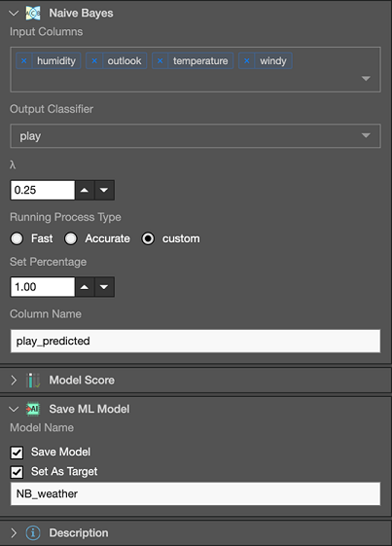This screenshot has width=392, height=546.
Task: Select the Fast running process type
Action: click(17, 238)
